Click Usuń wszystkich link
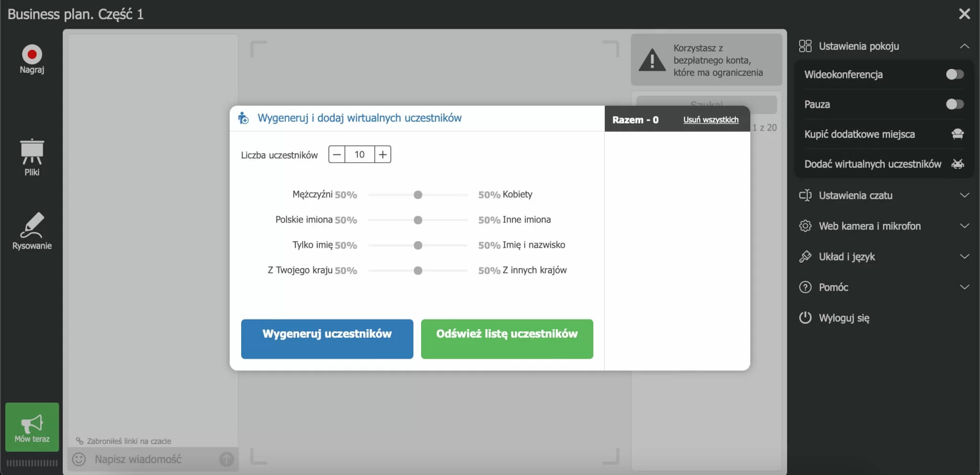This screenshot has width=980, height=475. tap(711, 120)
